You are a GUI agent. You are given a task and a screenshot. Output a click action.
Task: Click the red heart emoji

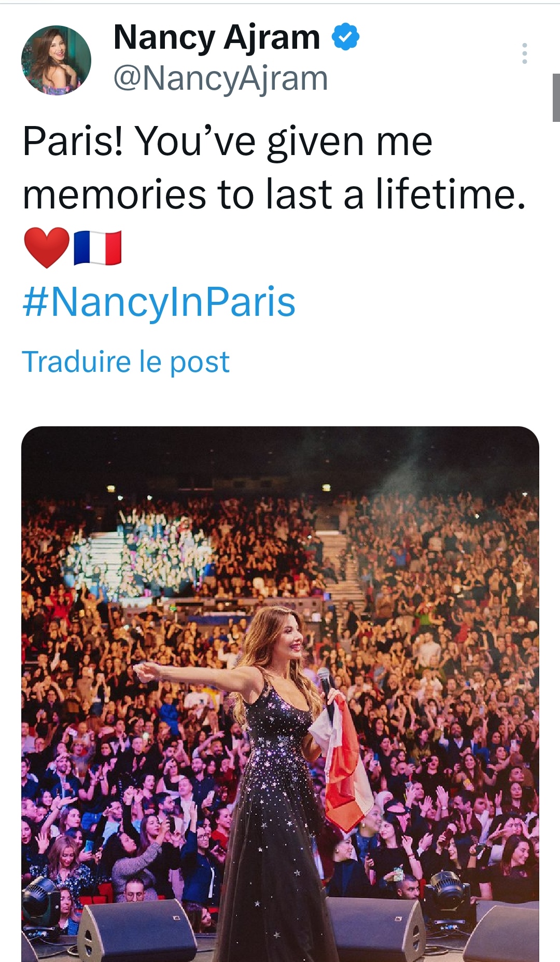click(x=47, y=247)
